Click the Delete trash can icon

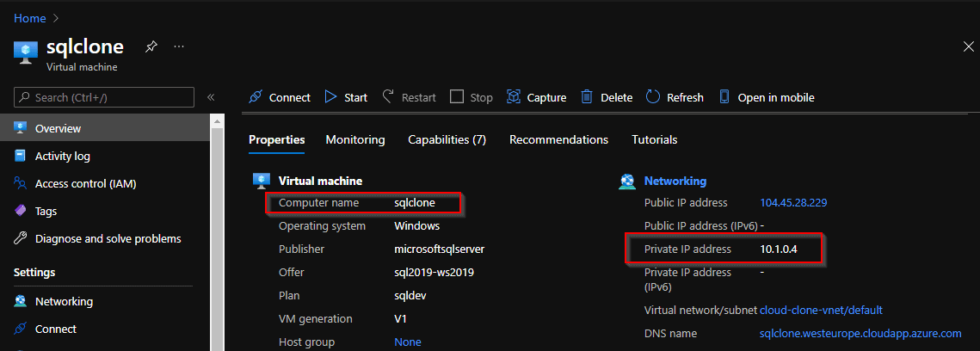click(587, 97)
